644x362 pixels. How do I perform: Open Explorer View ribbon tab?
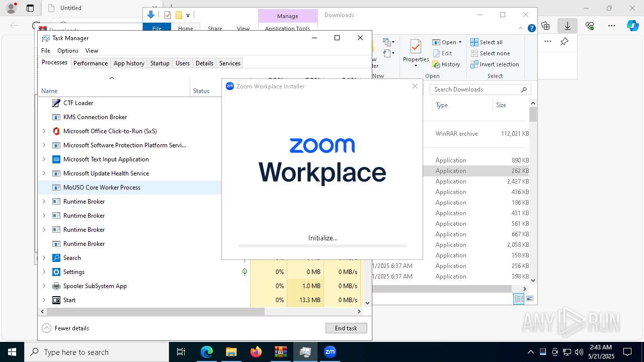coord(243,29)
